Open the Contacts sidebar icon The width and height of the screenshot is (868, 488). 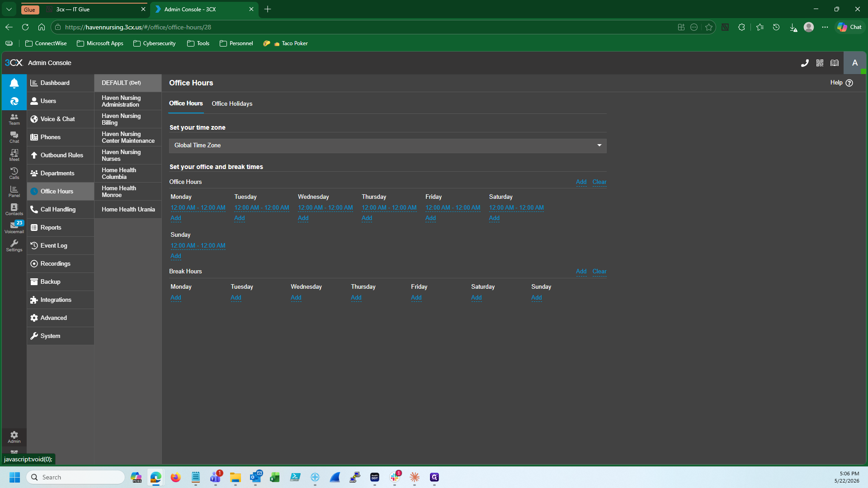click(14, 210)
